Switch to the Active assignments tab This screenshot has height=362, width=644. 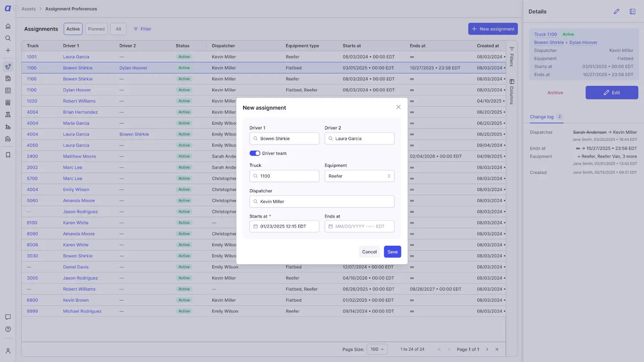pos(73,29)
